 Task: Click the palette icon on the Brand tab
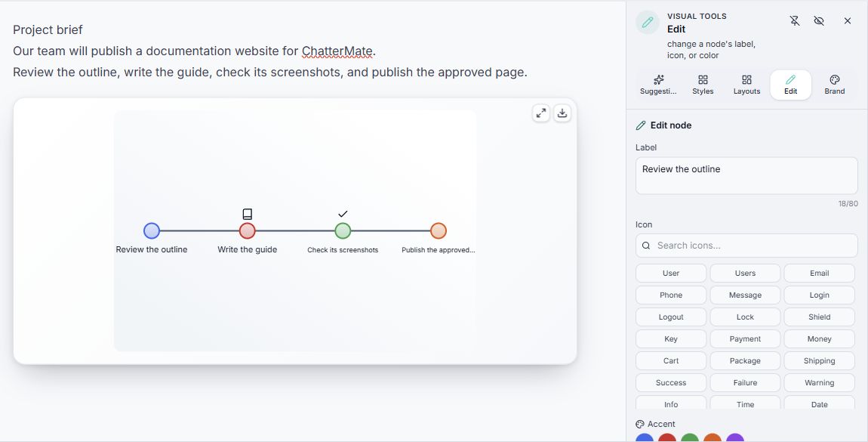click(x=835, y=80)
